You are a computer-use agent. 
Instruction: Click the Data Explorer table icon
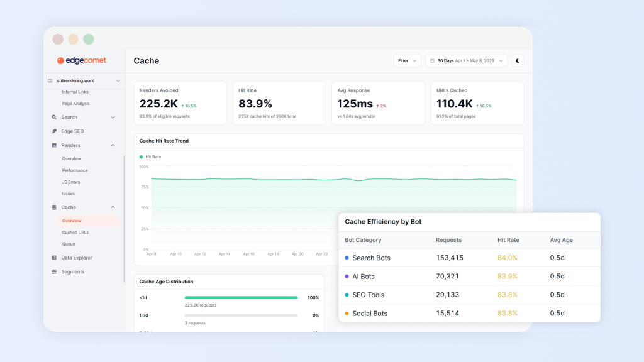point(54,258)
